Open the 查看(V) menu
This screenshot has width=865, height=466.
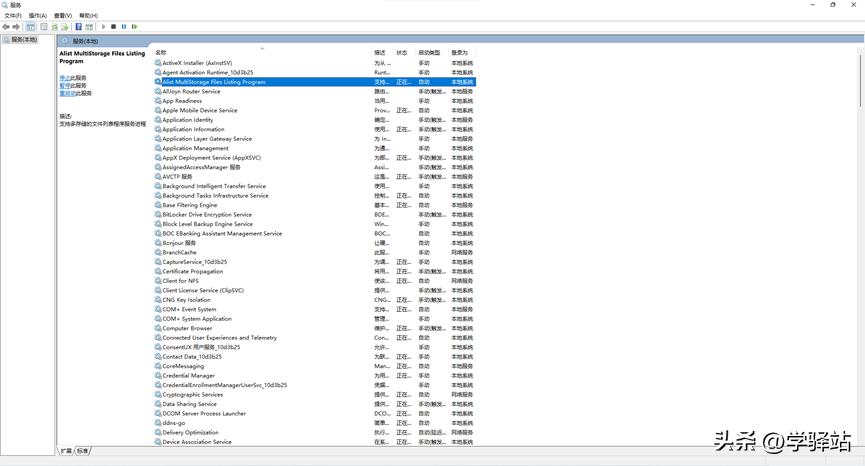[x=63, y=16]
